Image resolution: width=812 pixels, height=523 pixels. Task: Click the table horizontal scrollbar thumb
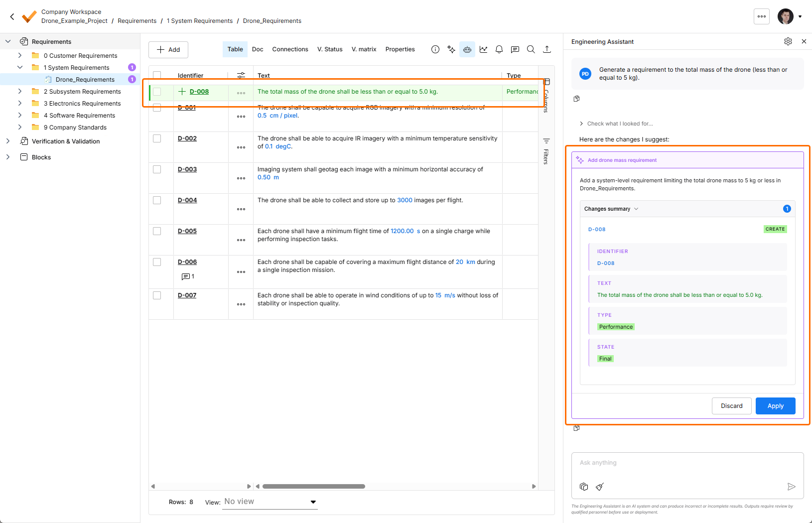point(314,486)
